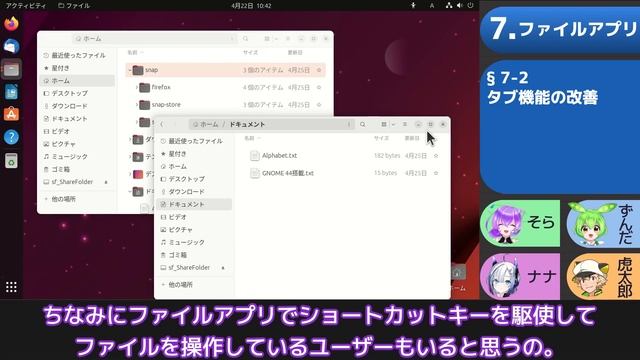Screen dimensions: 640x360
Task: Open Help from the dock
Action: coord(11,137)
